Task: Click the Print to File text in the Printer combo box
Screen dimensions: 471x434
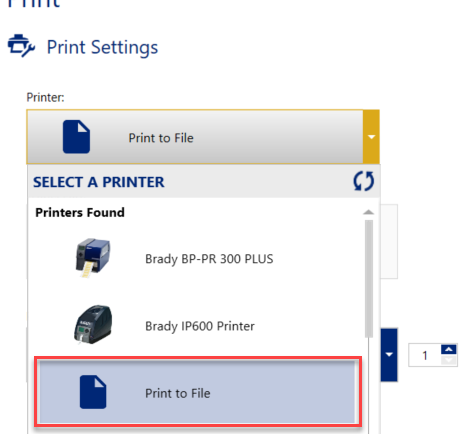Action: pos(161,138)
